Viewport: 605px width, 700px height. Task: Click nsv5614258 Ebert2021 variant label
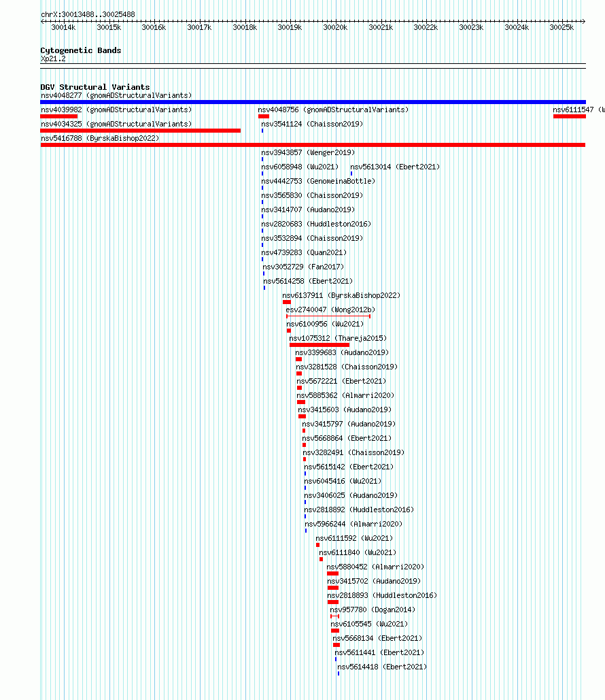pos(308,281)
